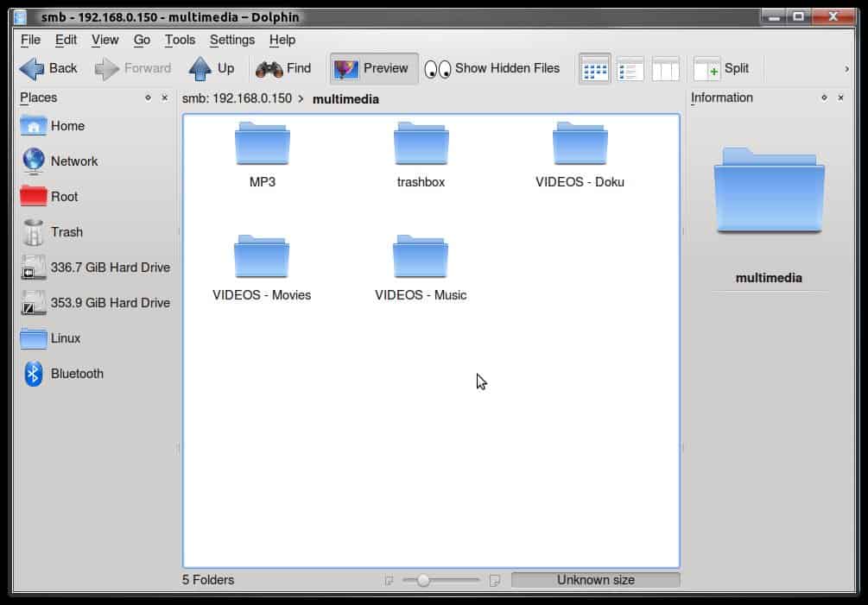The image size is (868, 605).
Task: Select the VIDEOS - Doku folder icon
Action: 580,143
